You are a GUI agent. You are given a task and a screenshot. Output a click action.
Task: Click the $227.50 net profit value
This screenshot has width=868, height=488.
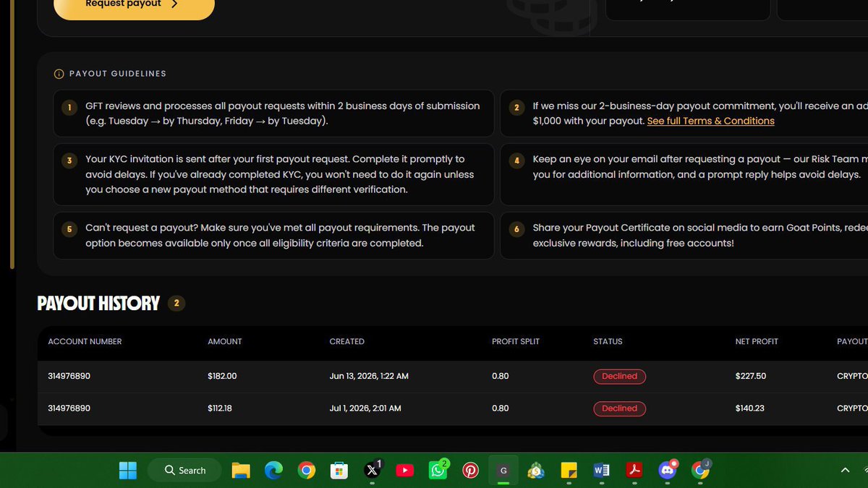click(x=751, y=377)
